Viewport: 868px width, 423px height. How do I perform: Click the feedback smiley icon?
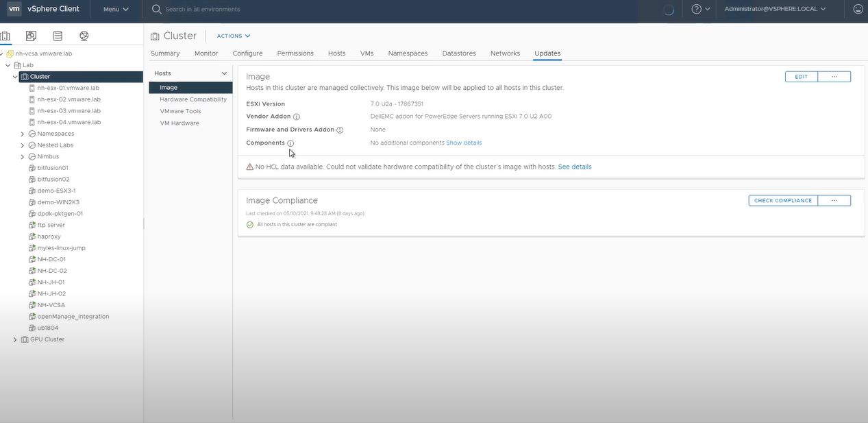[x=857, y=9]
